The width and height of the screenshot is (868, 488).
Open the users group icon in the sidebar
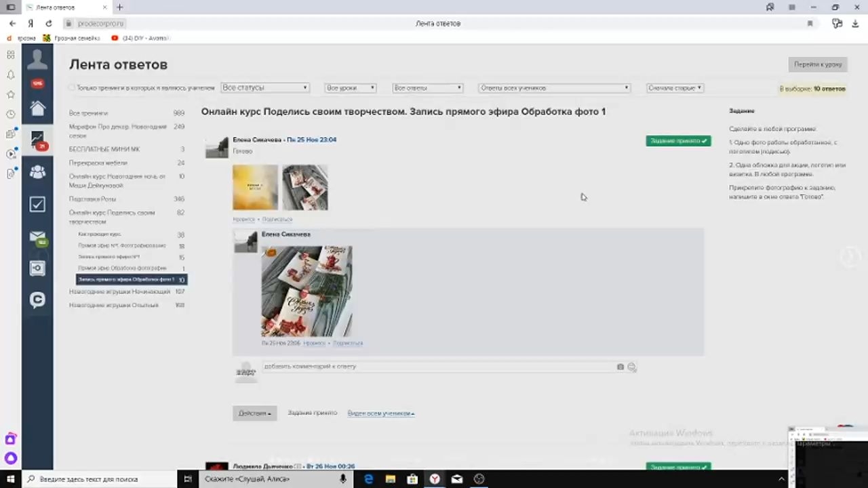pyautogui.click(x=37, y=172)
